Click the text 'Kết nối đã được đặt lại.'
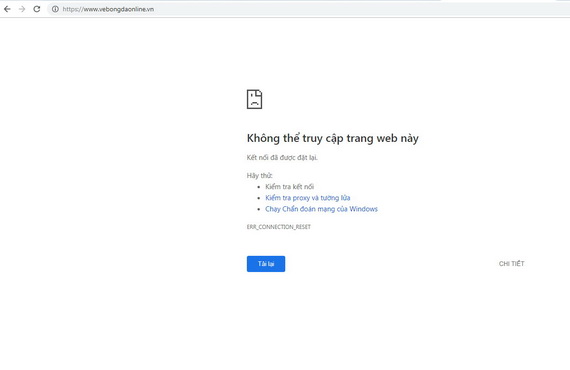 pyautogui.click(x=282, y=157)
